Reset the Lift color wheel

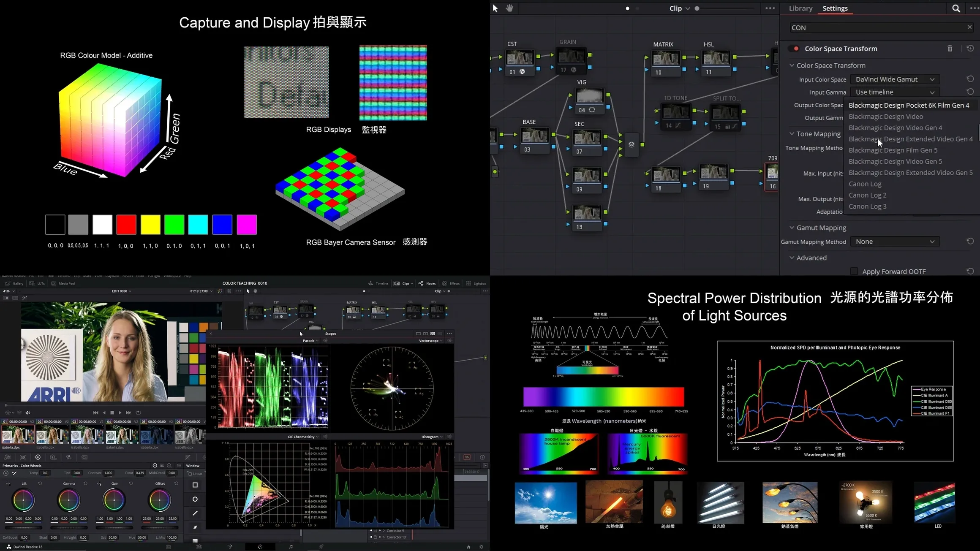(x=40, y=483)
